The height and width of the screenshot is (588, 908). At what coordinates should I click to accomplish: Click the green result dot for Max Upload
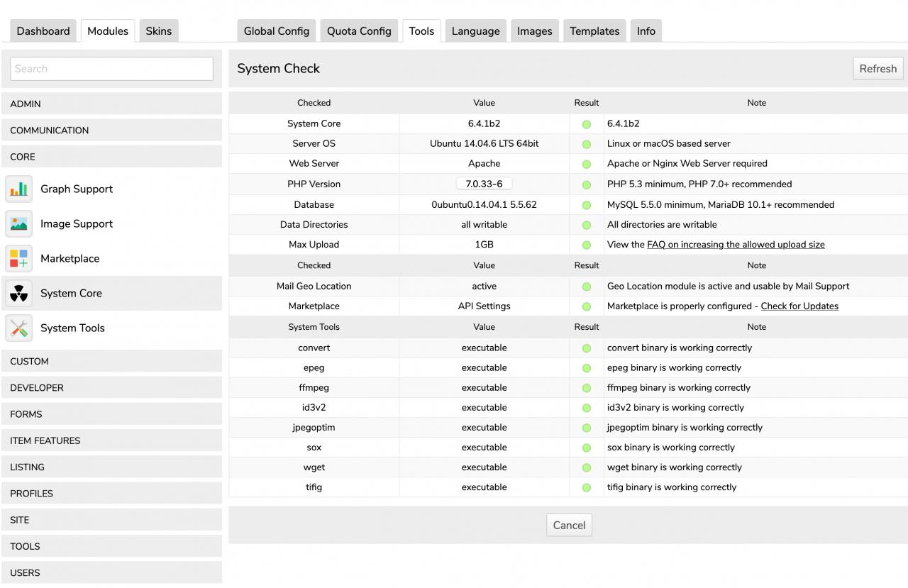[587, 245]
